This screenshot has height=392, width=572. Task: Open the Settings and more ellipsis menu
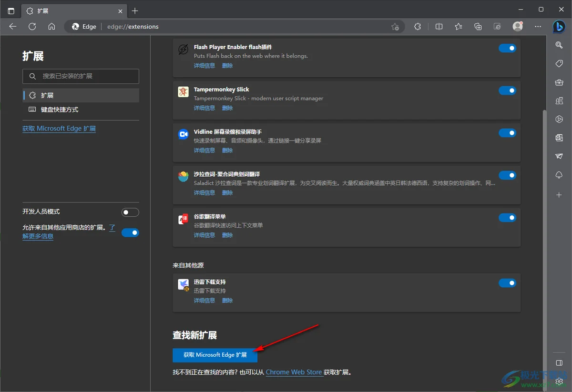coord(538,27)
